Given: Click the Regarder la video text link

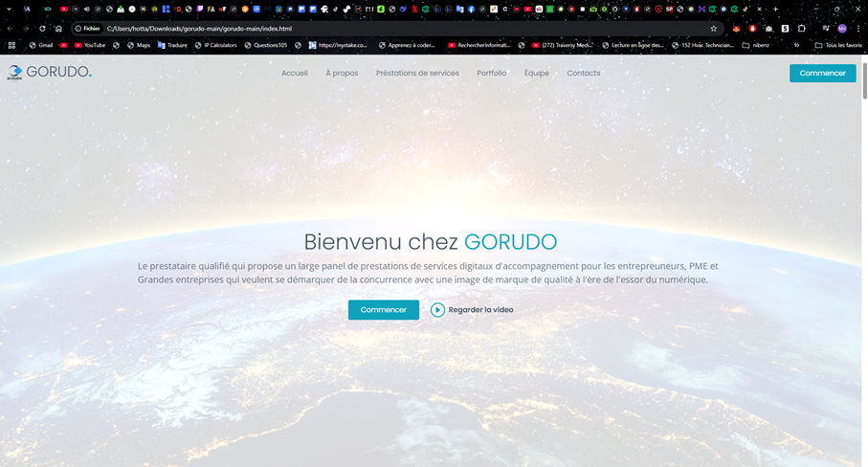Looking at the screenshot, I should point(480,310).
